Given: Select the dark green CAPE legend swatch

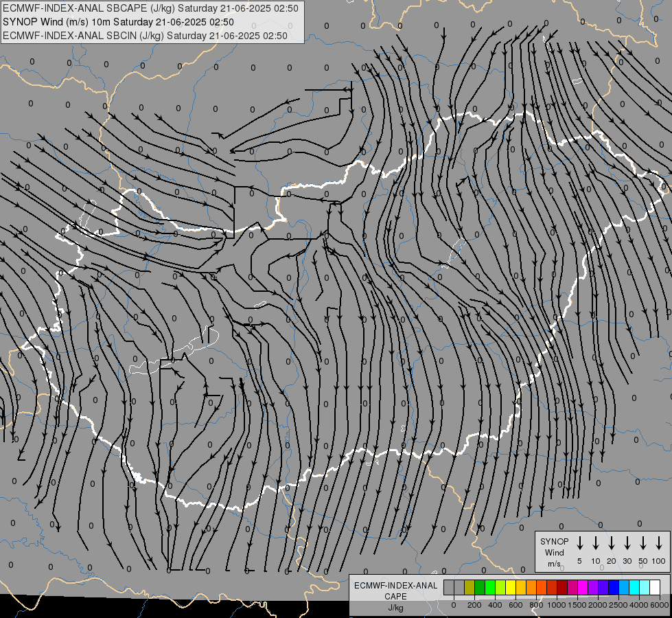Looking at the screenshot, I should pyautogui.click(x=480, y=587).
